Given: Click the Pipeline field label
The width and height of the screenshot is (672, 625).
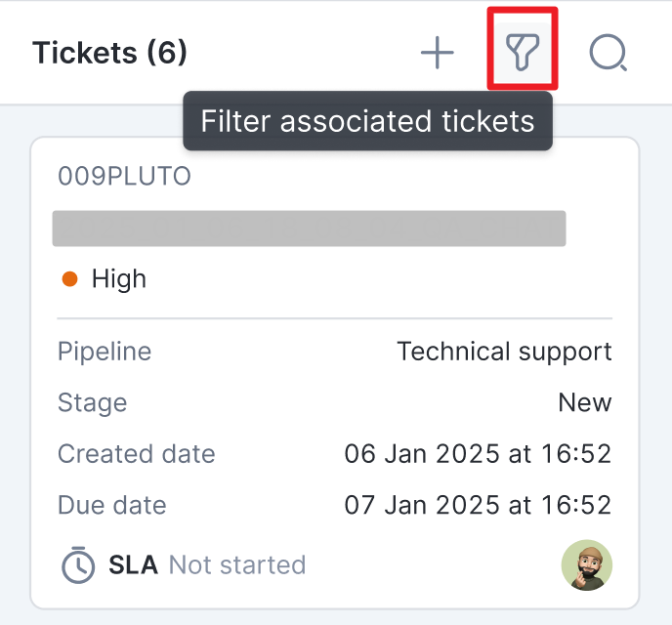Looking at the screenshot, I should tap(105, 352).
